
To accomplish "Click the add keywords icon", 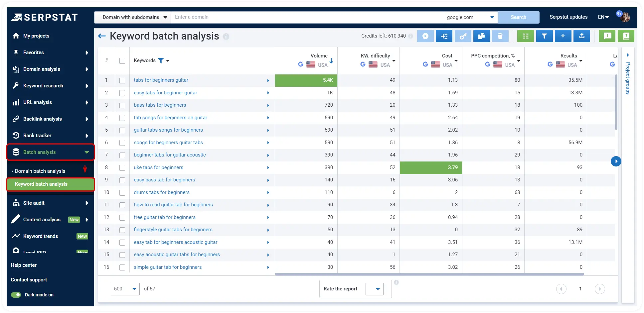I will (444, 36).
